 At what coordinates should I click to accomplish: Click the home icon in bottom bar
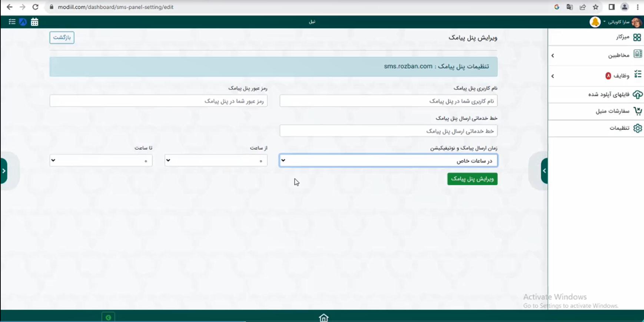[323, 318]
